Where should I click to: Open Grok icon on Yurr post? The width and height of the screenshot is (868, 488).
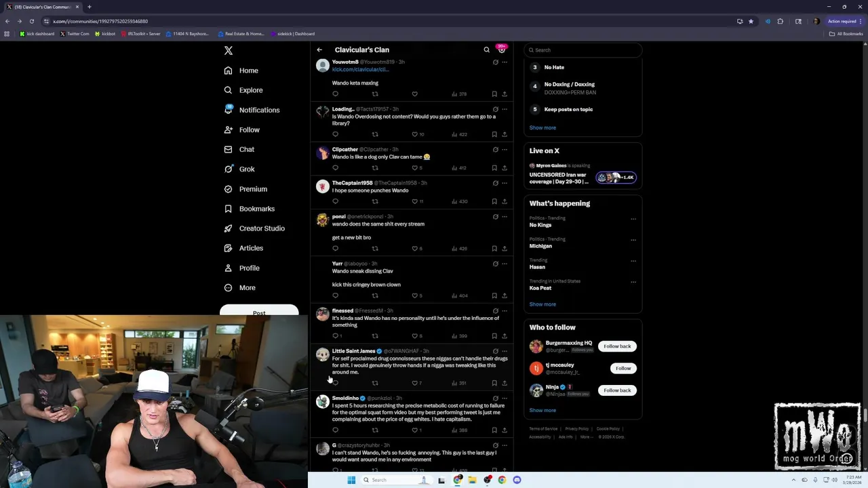click(x=496, y=264)
